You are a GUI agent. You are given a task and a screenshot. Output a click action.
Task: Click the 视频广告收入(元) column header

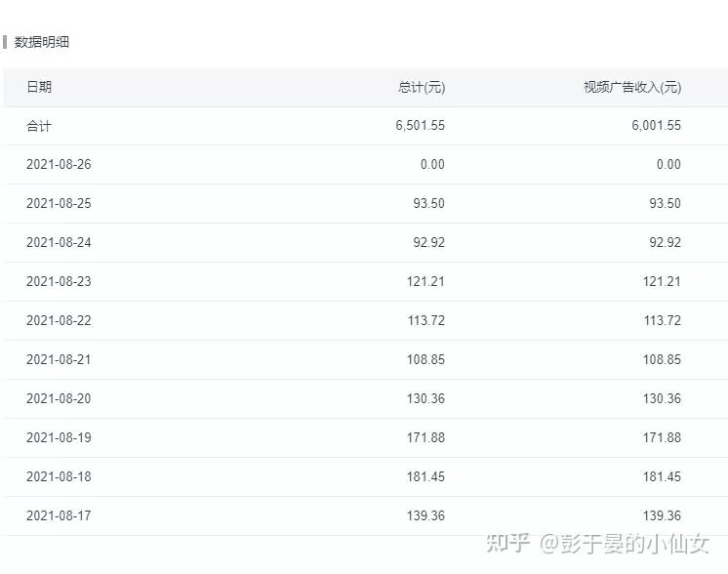tap(632, 87)
